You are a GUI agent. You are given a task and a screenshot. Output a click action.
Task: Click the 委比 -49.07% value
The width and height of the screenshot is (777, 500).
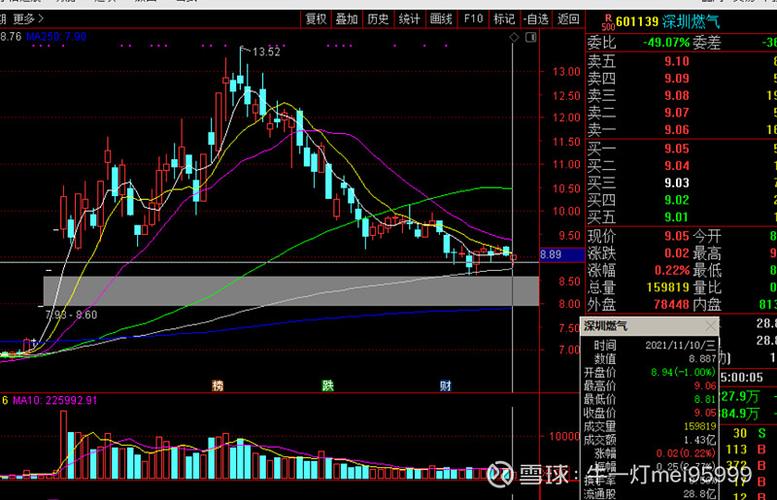[x=666, y=43]
